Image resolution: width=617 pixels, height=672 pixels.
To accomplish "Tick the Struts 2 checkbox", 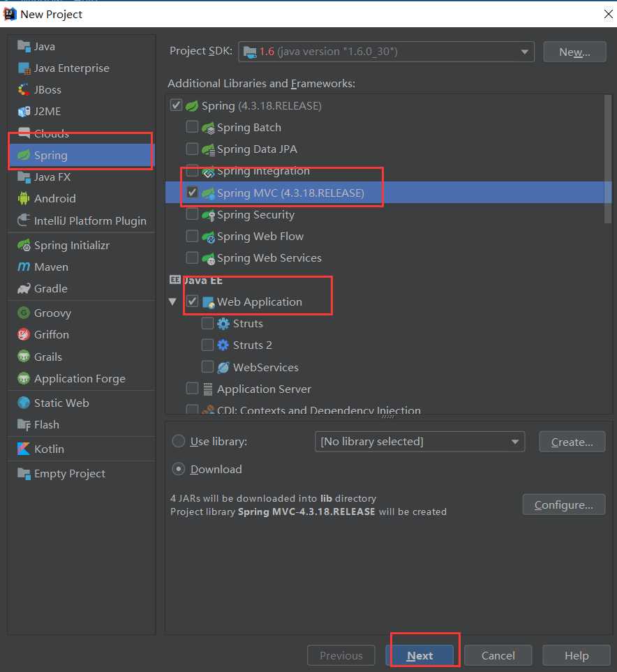I will [x=207, y=345].
